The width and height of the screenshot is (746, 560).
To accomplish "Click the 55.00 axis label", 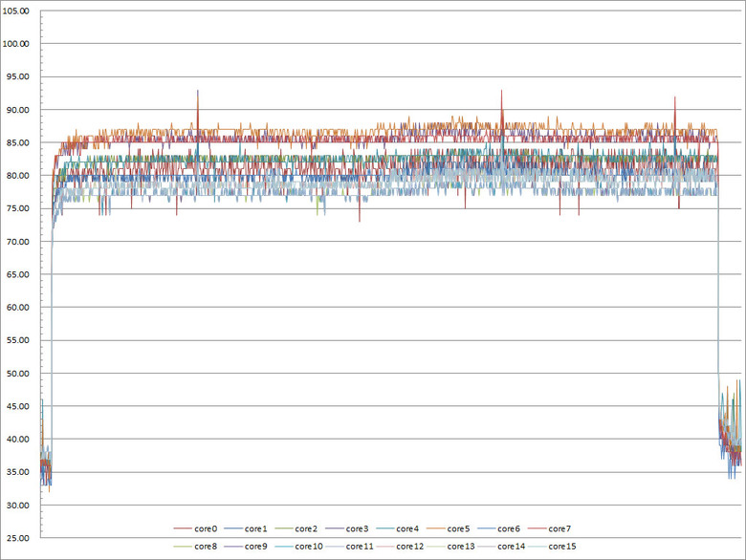I will tap(18, 340).
